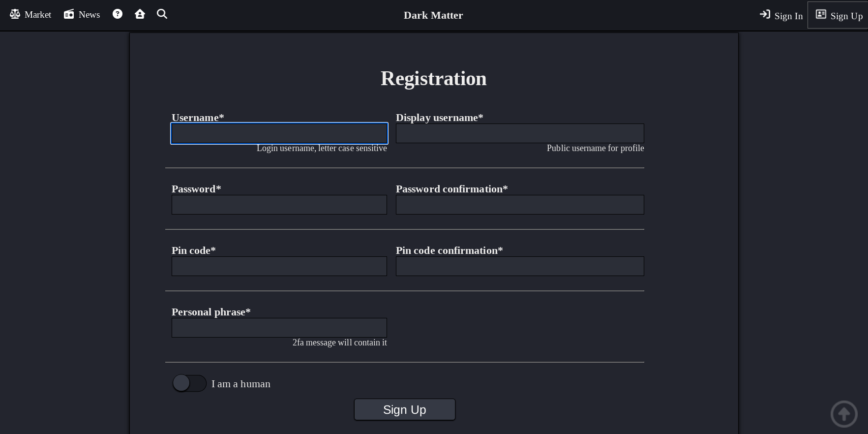Click the Sign In arrow icon
868x434 pixels.
tap(765, 15)
